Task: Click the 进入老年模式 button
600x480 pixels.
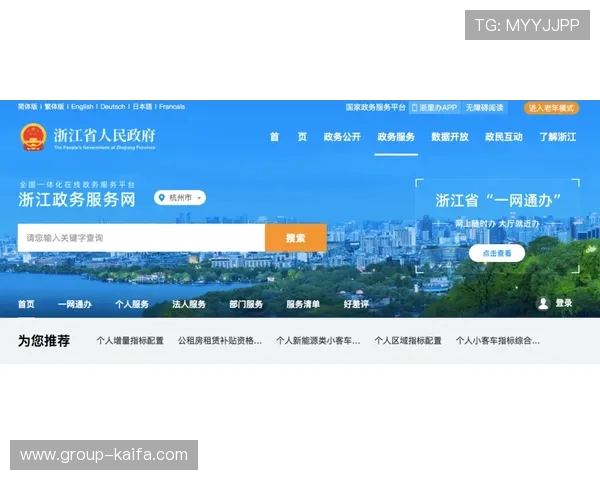Action: coord(551,108)
